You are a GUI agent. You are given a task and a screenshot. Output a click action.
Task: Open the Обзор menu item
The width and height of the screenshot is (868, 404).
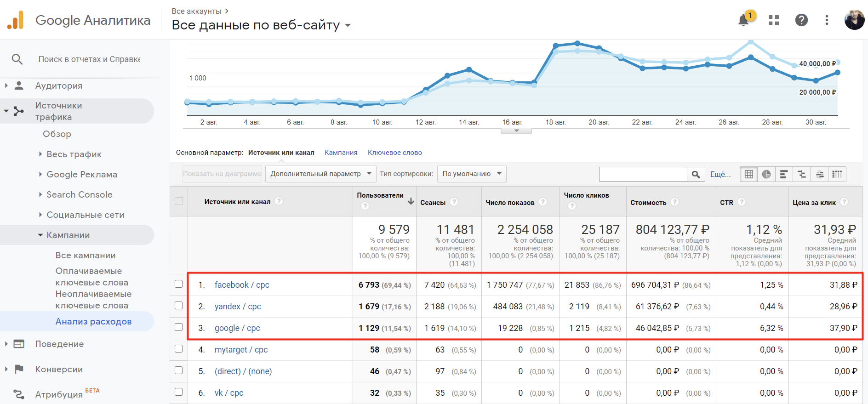(x=57, y=134)
